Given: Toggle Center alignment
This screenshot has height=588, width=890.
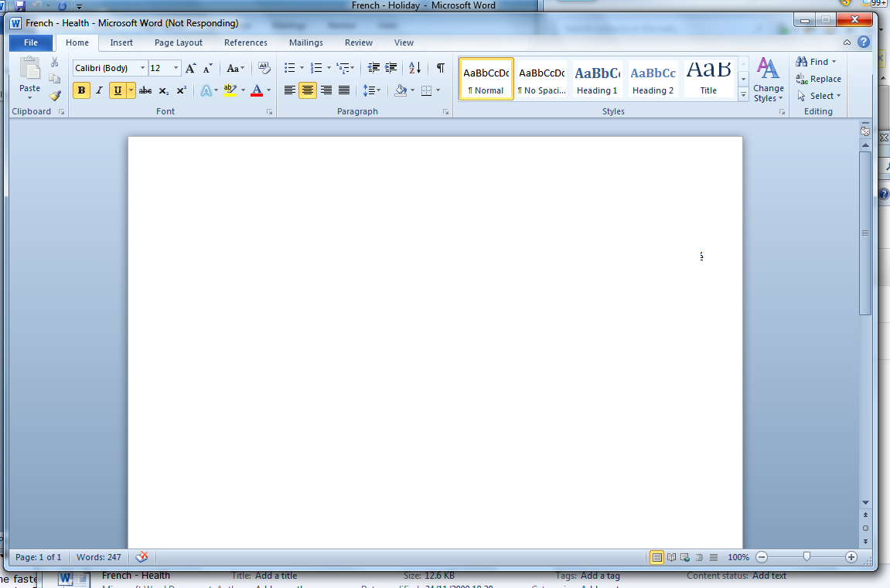Looking at the screenshot, I should pyautogui.click(x=308, y=90).
